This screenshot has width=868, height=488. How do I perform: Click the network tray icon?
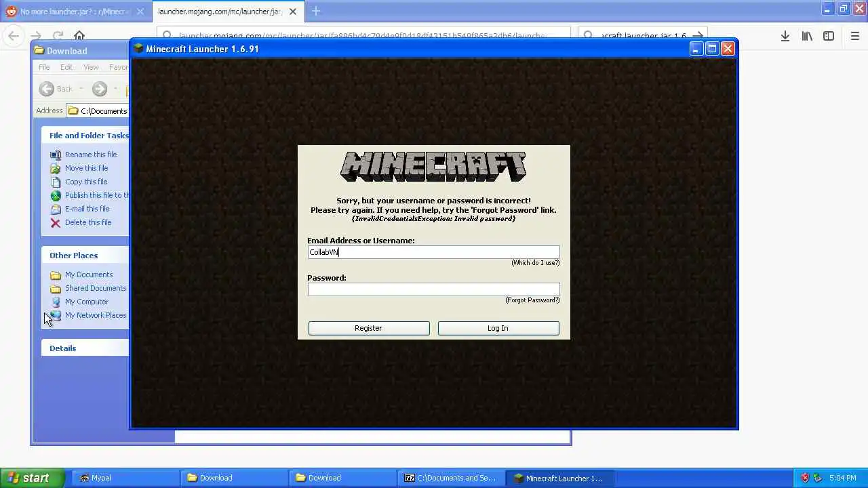pos(818,478)
